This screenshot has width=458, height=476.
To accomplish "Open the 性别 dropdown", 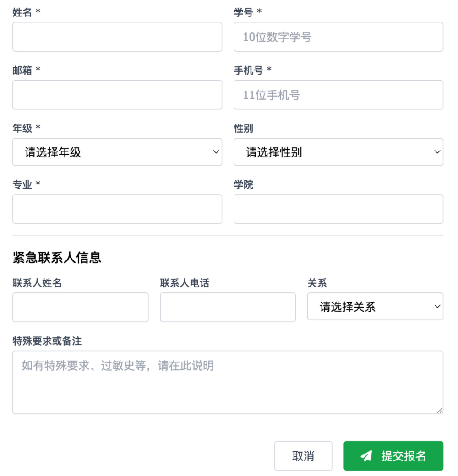I will pos(338,152).
